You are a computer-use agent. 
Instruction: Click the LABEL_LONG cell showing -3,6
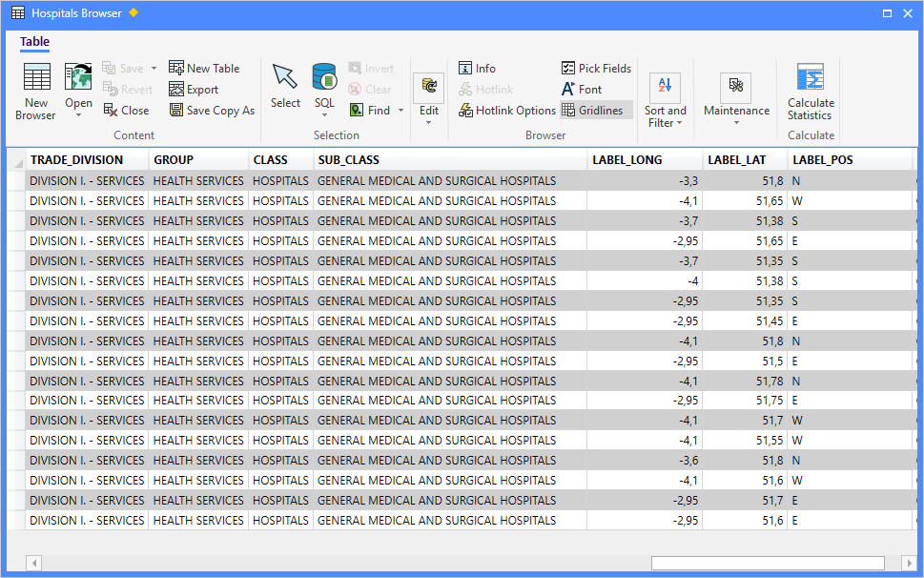coord(645,460)
